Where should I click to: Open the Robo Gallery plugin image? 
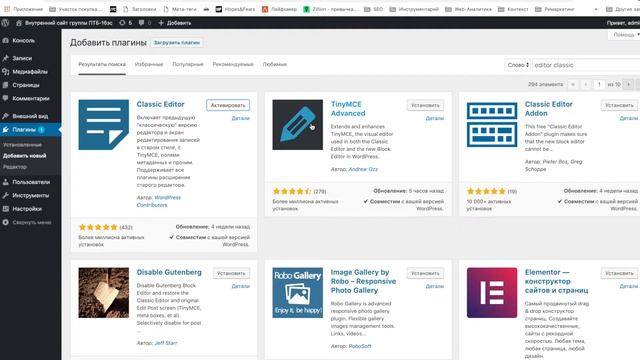click(298, 293)
